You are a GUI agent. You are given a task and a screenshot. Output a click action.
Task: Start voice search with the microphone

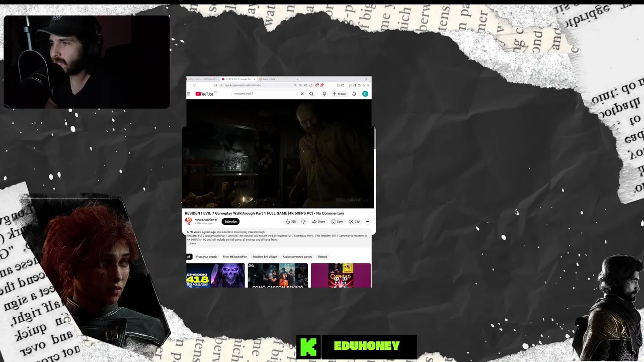[x=324, y=94]
